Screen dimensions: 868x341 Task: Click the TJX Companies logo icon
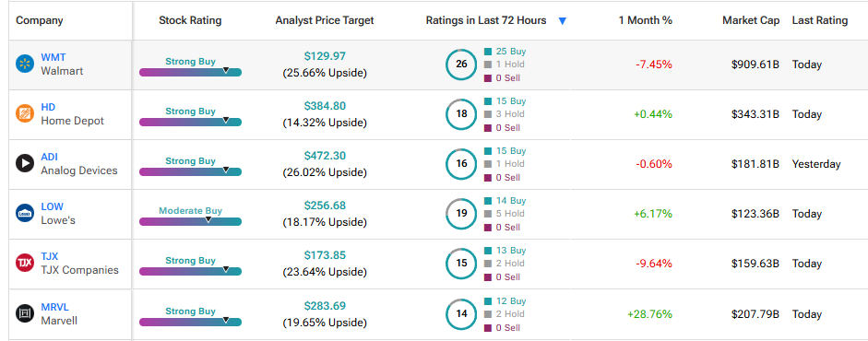point(24,263)
